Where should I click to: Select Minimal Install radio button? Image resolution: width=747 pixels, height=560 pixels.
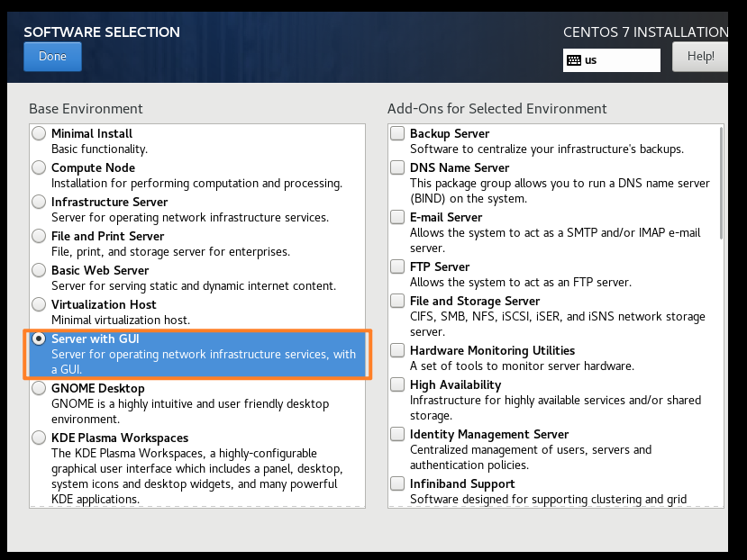tap(39, 133)
